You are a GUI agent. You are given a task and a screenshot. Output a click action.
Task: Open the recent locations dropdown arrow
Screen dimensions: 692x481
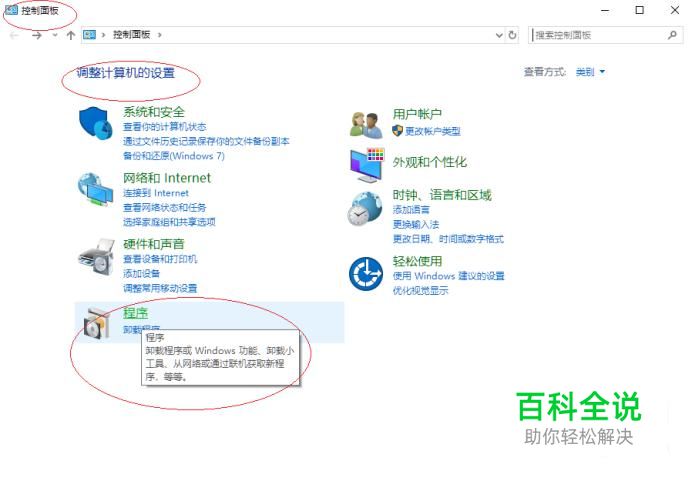(55, 35)
